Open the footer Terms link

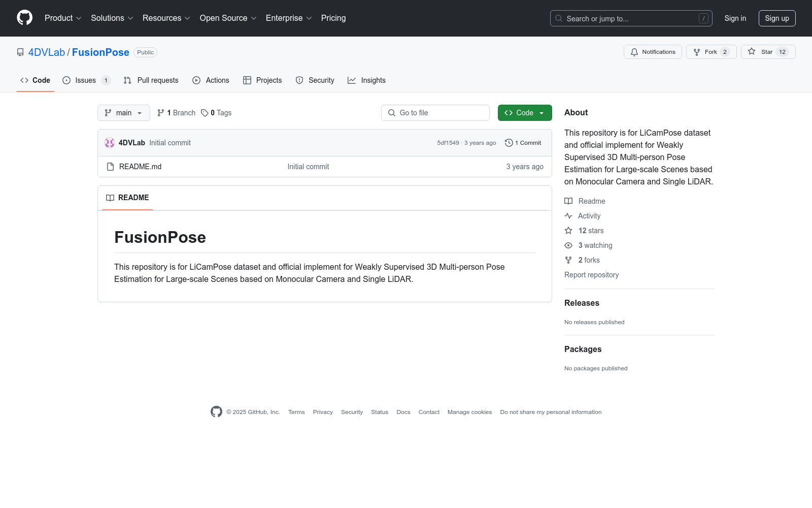click(x=296, y=412)
